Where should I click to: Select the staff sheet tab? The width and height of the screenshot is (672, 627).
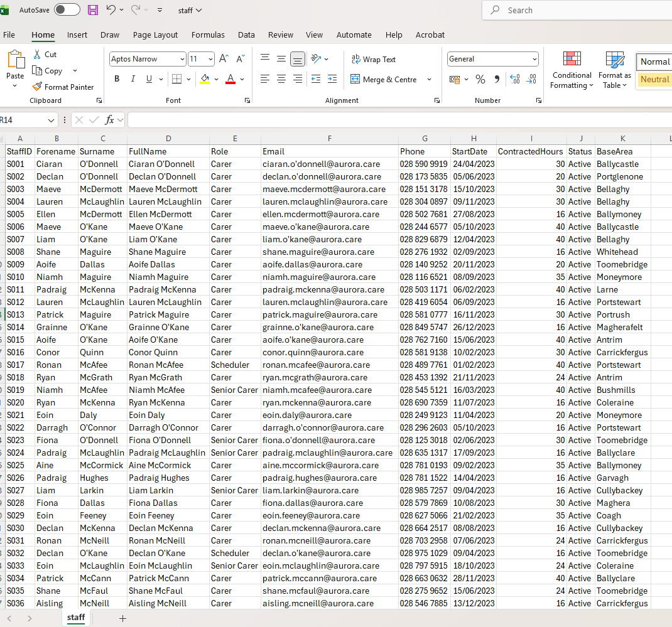75,618
